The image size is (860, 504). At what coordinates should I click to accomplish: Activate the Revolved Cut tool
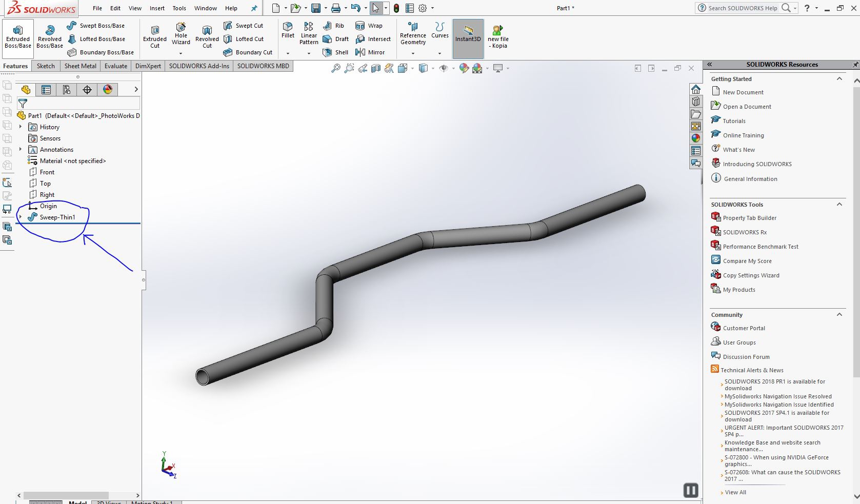click(x=207, y=37)
